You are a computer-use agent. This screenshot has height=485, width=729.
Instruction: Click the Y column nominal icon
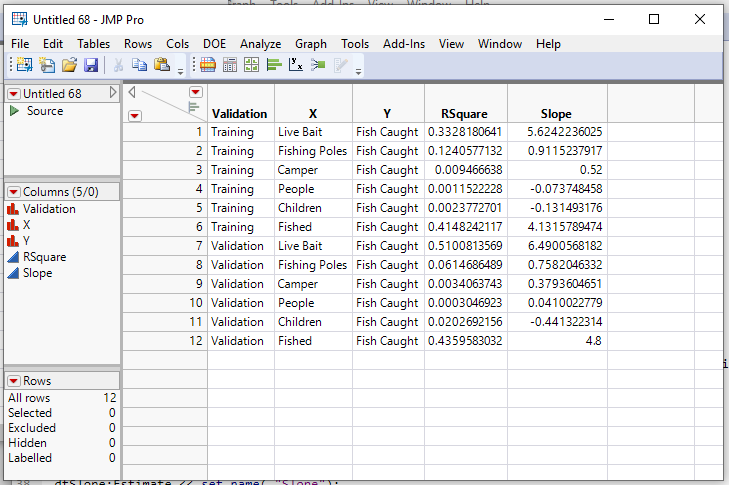13,241
